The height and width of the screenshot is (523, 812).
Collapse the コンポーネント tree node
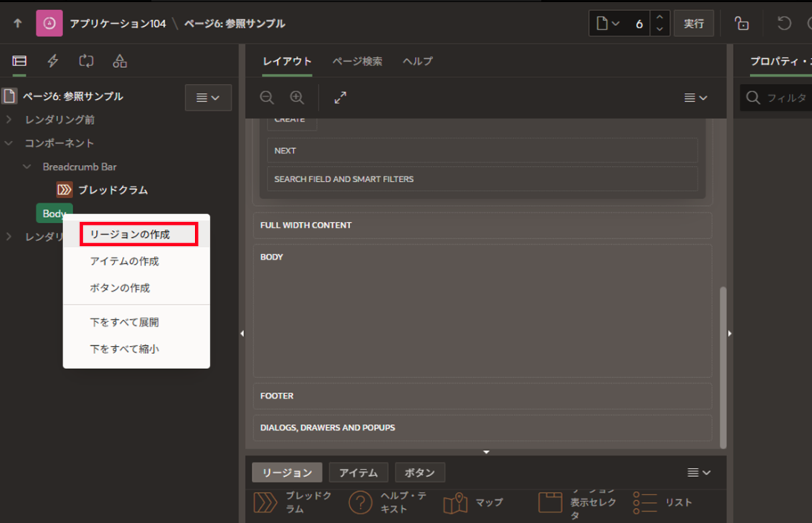coord(9,143)
